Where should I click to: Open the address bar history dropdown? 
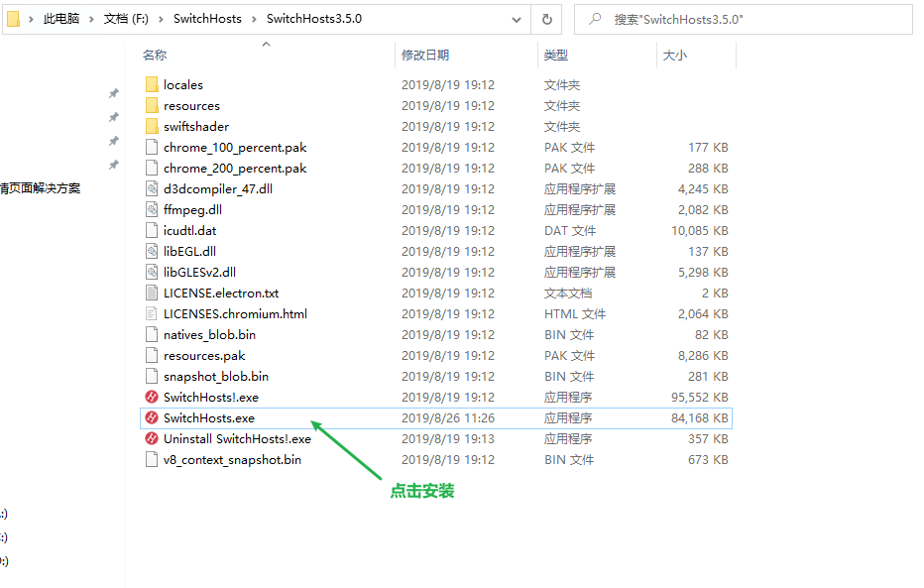pyautogui.click(x=517, y=20)
